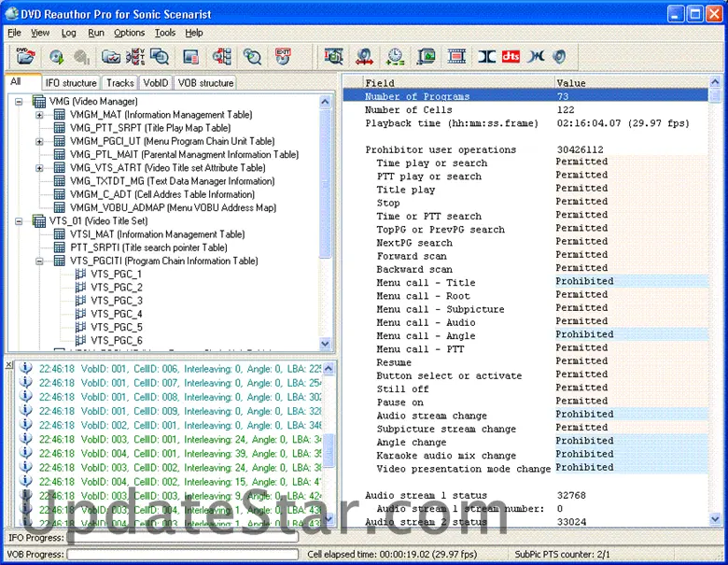Select VTS_PGC_1 in the tree
This screenshot has width=728, height=565.
pos(116,275)
